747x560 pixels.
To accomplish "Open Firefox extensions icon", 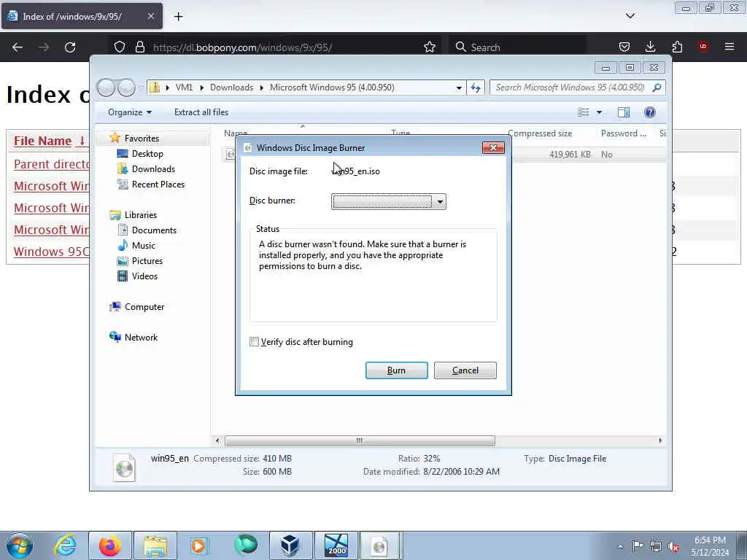I will point(677,47).
